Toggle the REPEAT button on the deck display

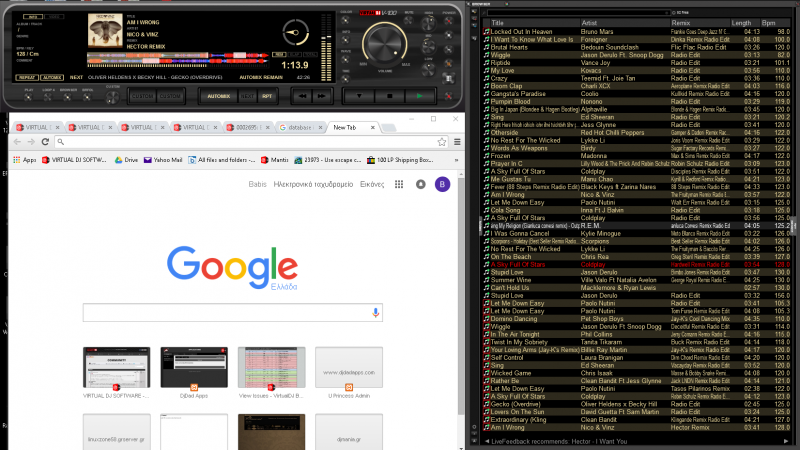coord(27,76)
